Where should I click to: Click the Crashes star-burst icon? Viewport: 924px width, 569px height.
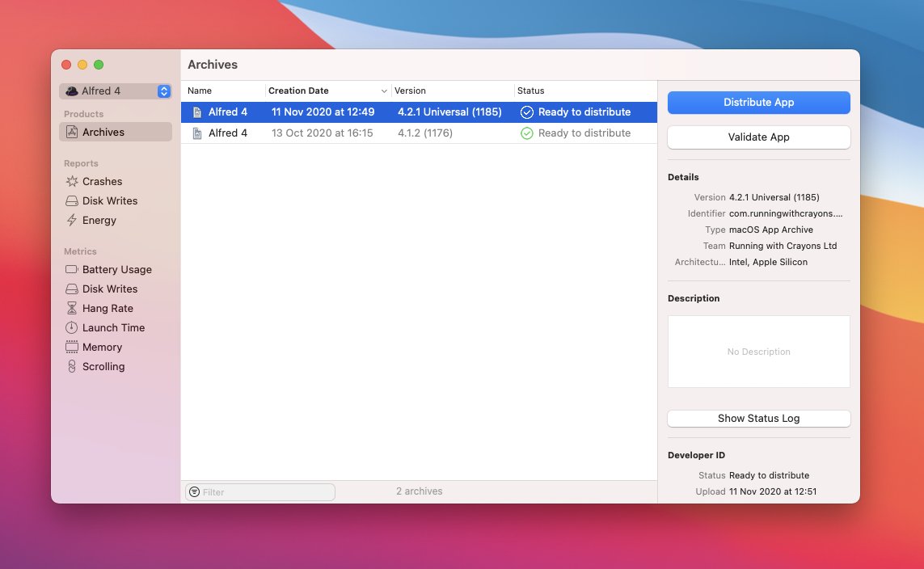[72, 181]
